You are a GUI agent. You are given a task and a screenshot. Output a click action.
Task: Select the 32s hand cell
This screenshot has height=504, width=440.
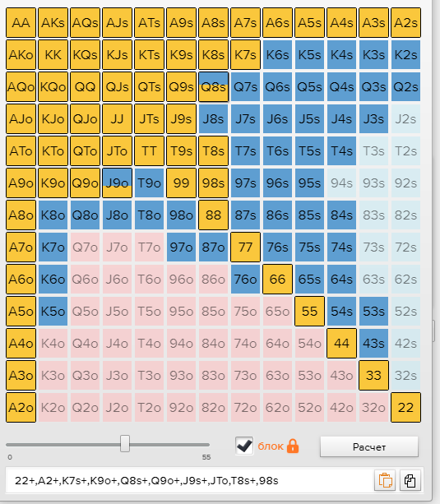click(x=406, y=376)
